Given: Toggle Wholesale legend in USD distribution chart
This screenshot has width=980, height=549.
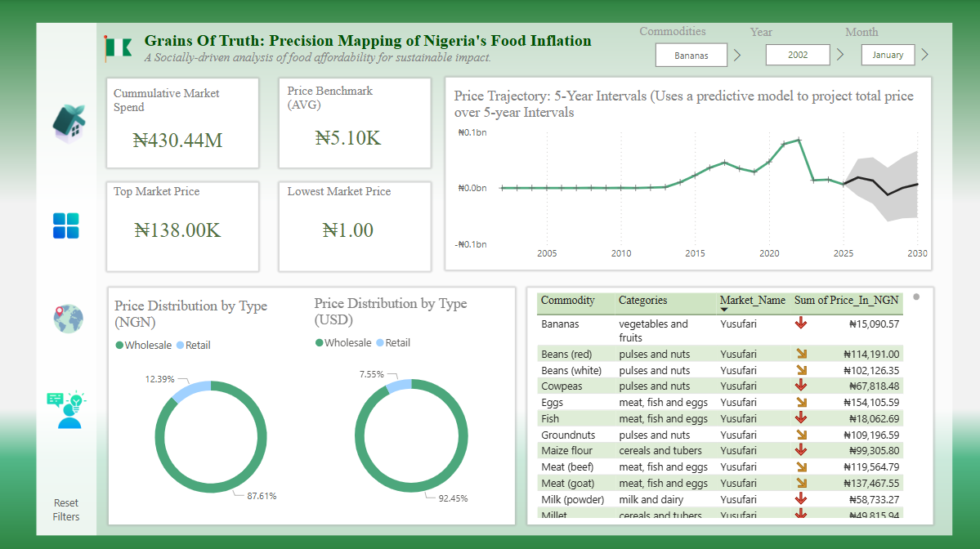Looking at the screenshot, I should (x=343, y=342).
